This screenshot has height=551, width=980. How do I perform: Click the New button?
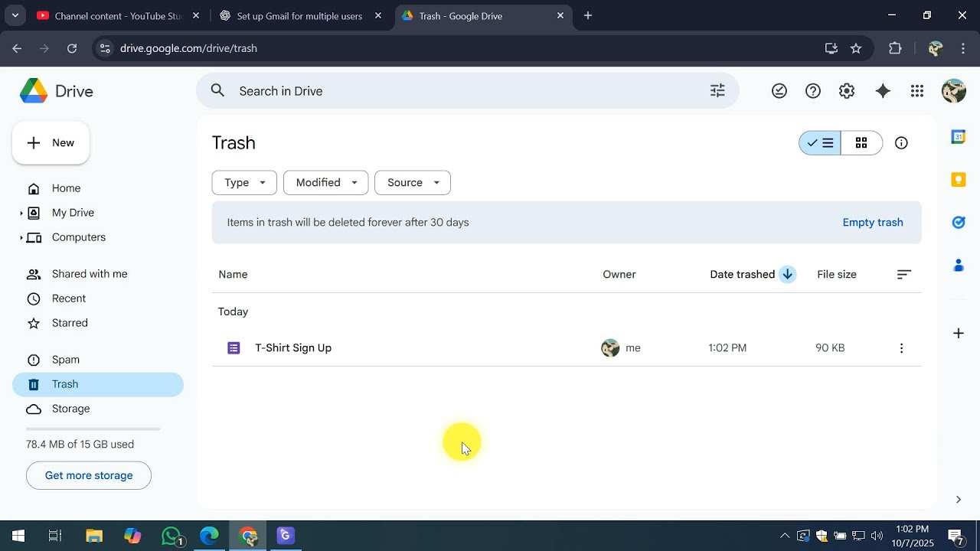click(51, 143)
